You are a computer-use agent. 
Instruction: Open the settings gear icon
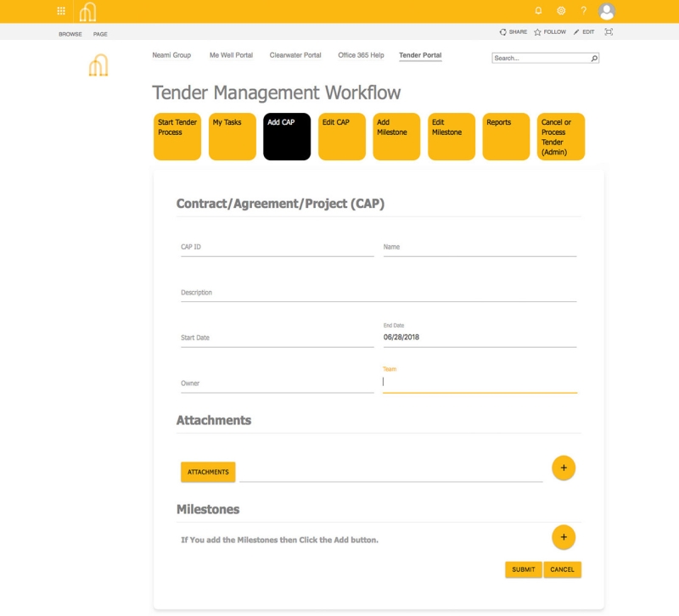[x=561, y=11]
